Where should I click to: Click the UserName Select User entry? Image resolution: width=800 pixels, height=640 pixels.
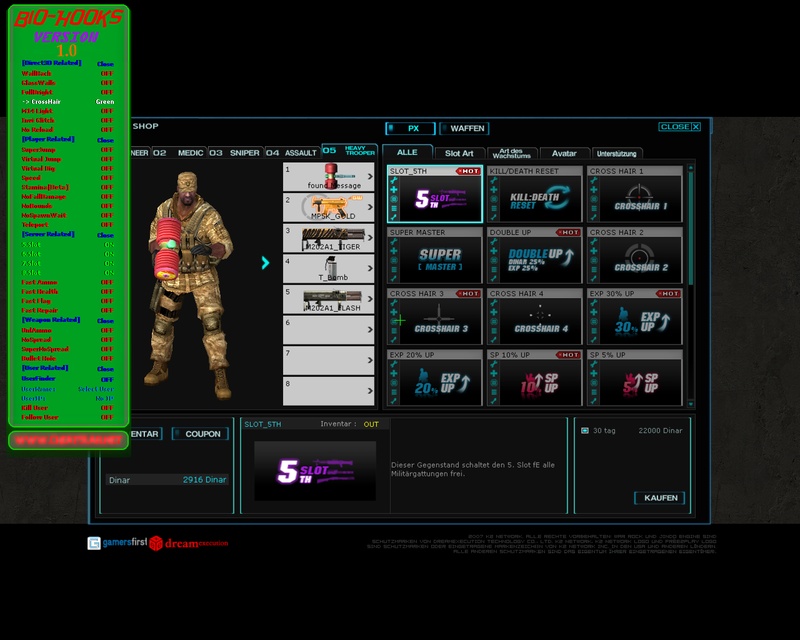[x=67, y=389]
